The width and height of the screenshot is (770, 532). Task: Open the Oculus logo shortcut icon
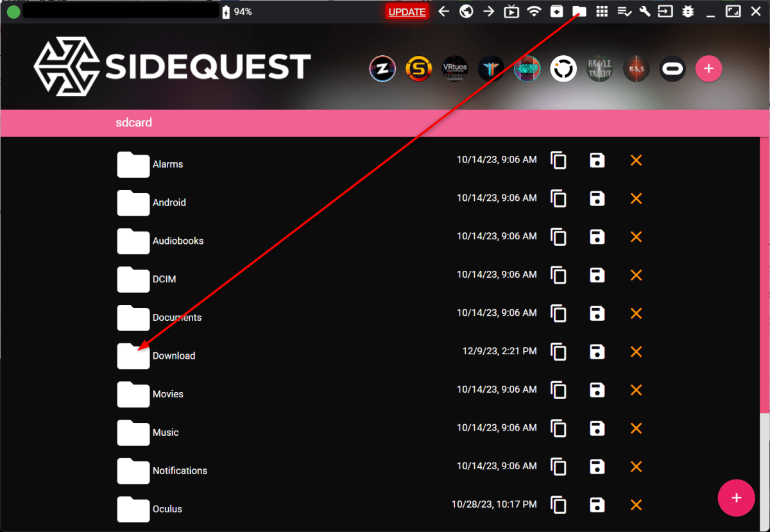tap(672, 68)
